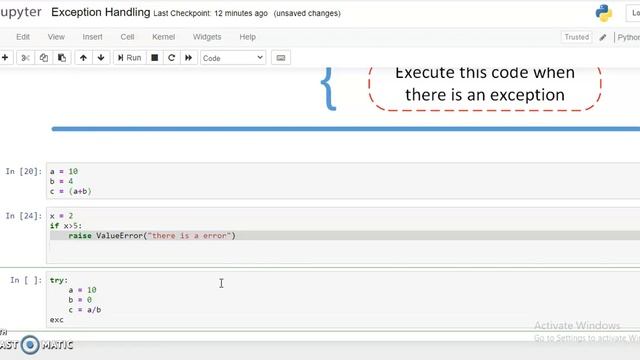Open the Insert menu
This screenshot has width=640, height=360.
click(x=92, y=37)
